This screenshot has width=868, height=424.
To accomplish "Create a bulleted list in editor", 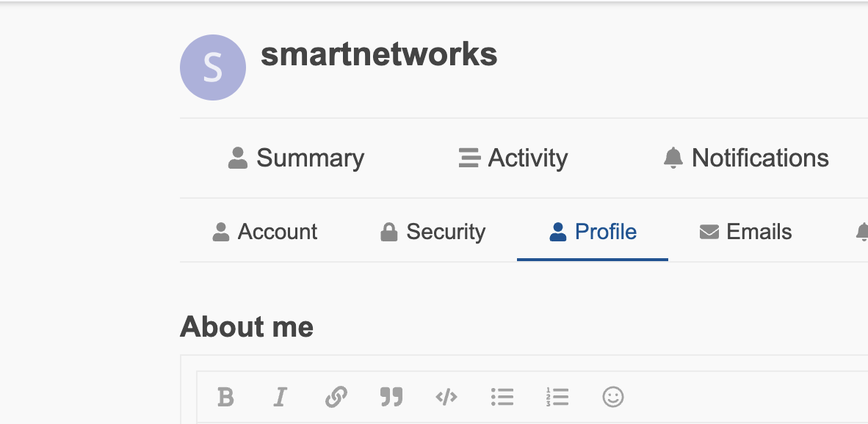I will tap(502, 397).
